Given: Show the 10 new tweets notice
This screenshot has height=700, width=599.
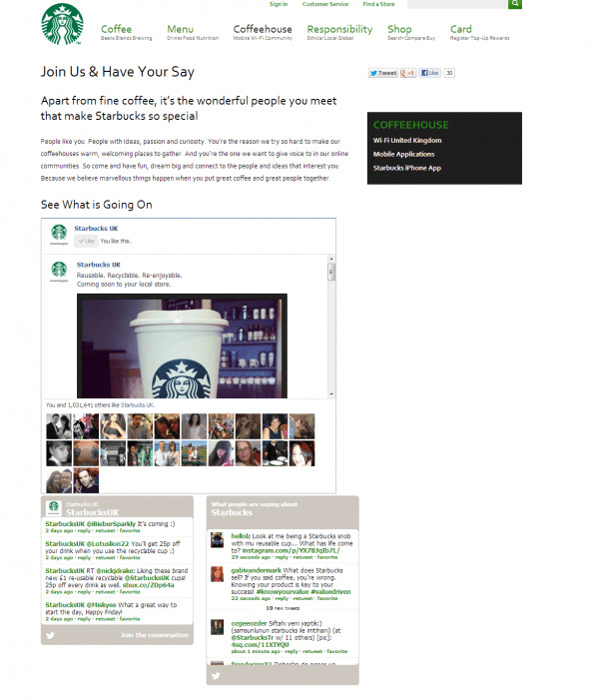Looking at the screenshot, I should 283,608.
